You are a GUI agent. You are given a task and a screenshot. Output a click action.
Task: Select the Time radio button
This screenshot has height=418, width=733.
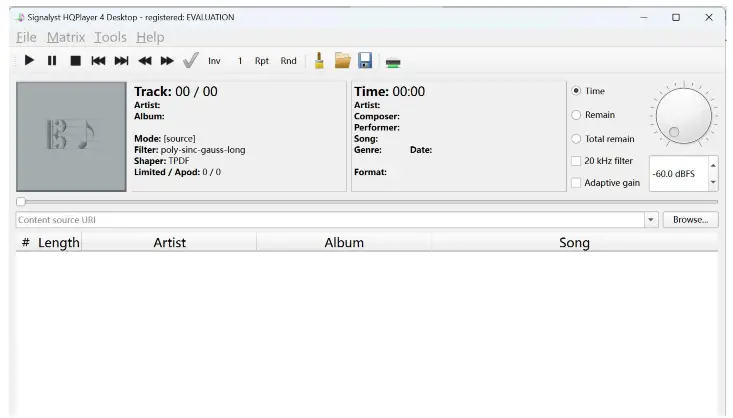pos(576,91)
